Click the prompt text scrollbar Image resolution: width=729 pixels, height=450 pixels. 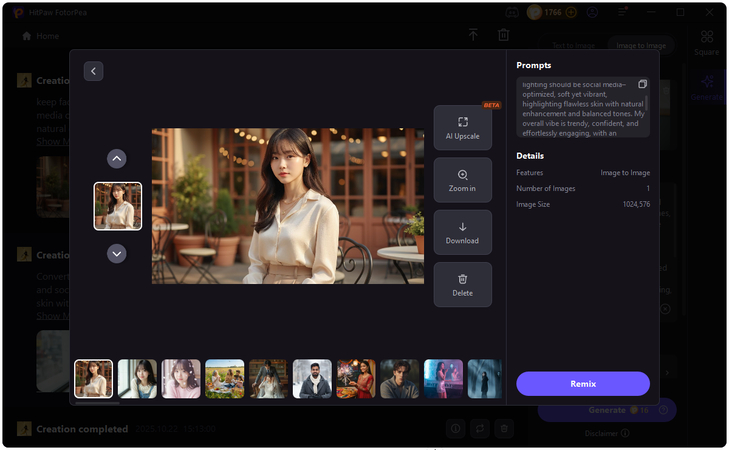click(x=646, y=103)
